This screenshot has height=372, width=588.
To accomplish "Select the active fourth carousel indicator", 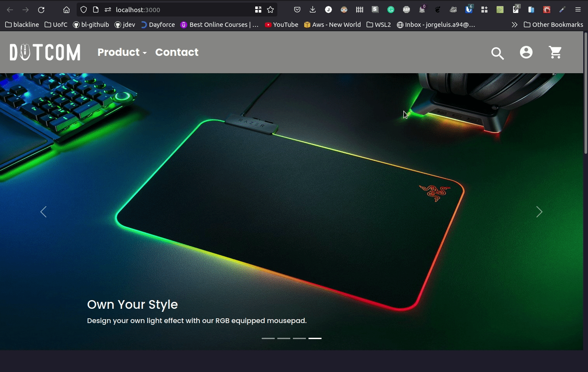I will (x=315, y=338).
